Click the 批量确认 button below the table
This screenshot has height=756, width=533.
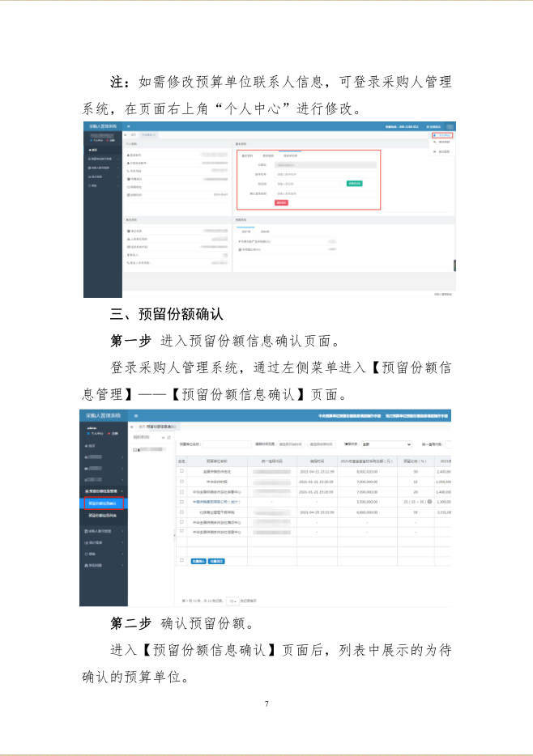click(198, 561)
